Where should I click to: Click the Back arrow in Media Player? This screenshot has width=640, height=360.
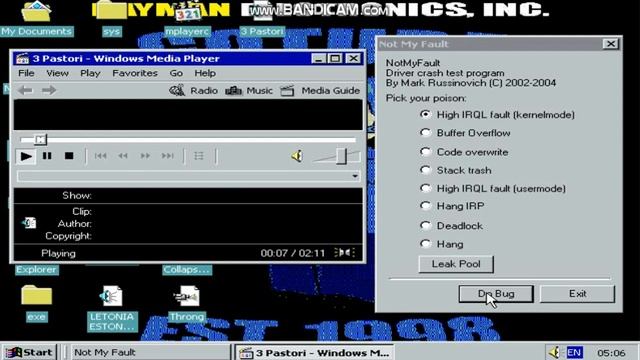coord(25,90)
